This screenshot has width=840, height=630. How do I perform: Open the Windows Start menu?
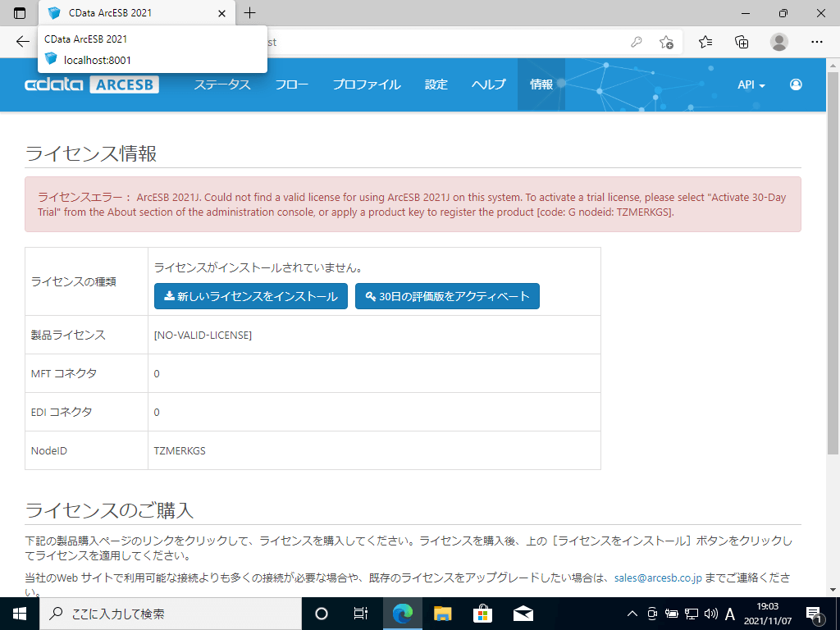tap(20, 614)
